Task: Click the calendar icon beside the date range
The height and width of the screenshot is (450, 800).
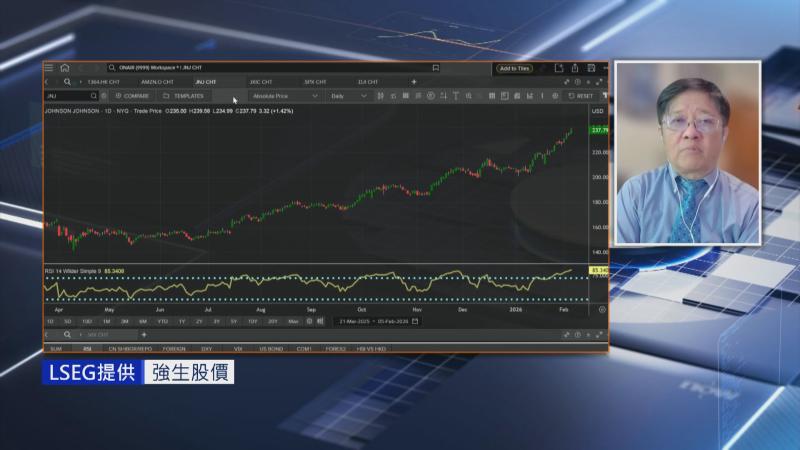Action: pos(415,321)
